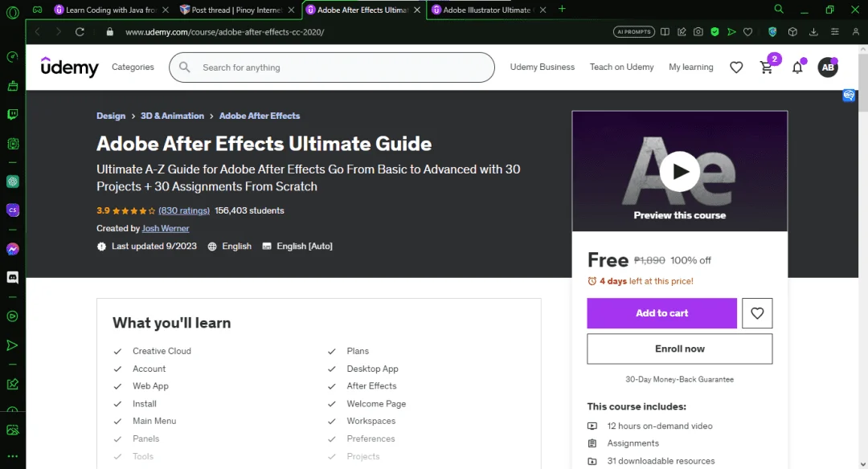This screenshot has height=469, width=868.
Task: Click the udemy.com URL address bar
Action: (225, 32)
